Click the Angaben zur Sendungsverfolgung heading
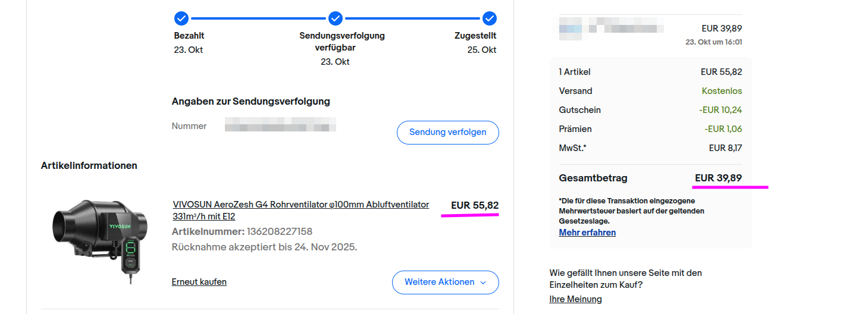Screen dimensions: 868x314 (x=250, y=101)
